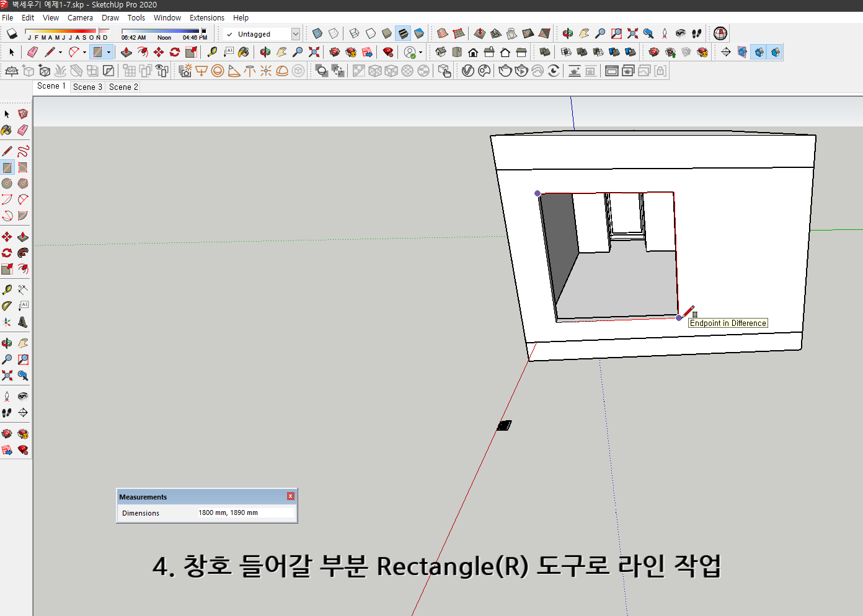
Task: Click the Dimensions value field
Action: tap(245, 513)
